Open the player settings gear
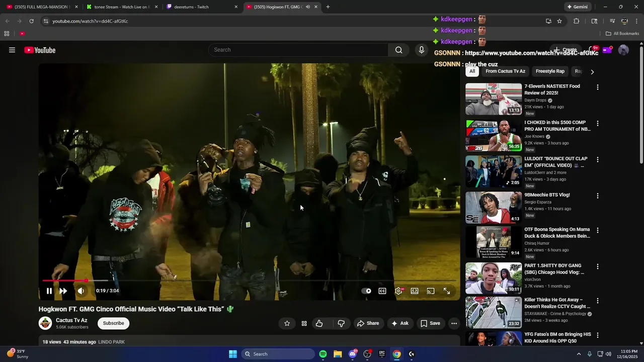 (x=398, y=291)
